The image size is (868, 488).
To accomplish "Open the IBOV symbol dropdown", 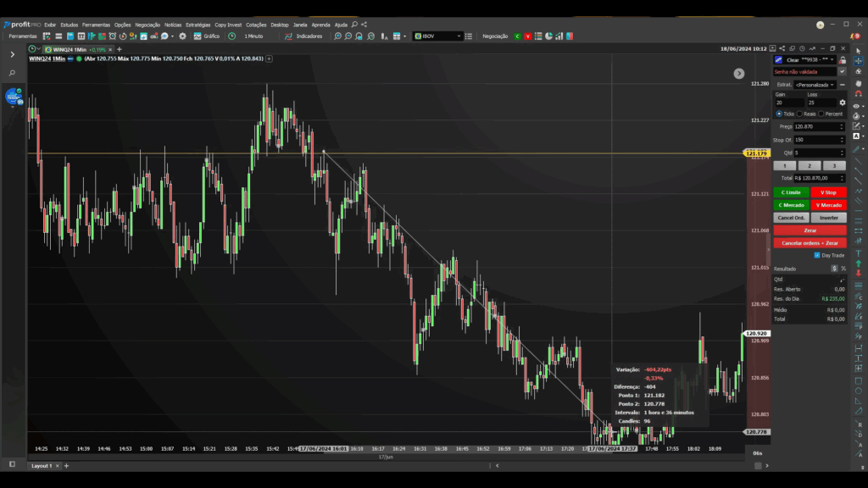I will click(x=437, y=36).
